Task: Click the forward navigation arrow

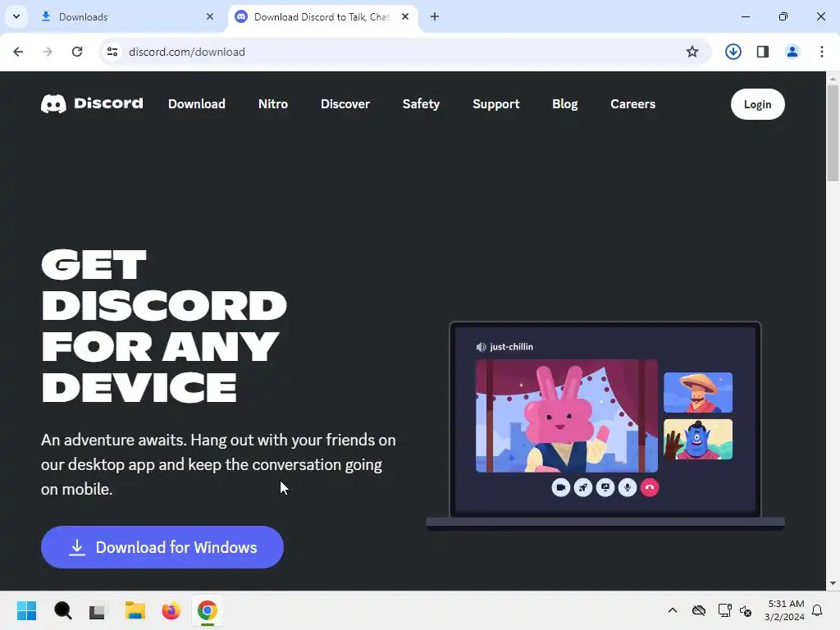Action: click(48, 52)
